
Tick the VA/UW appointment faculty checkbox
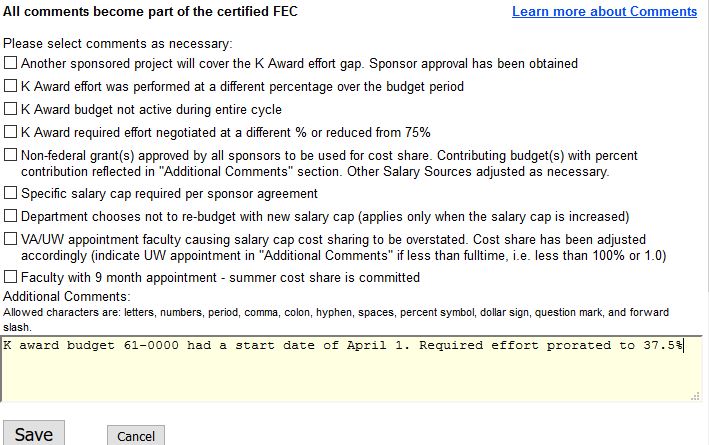[x=10, y=238]
